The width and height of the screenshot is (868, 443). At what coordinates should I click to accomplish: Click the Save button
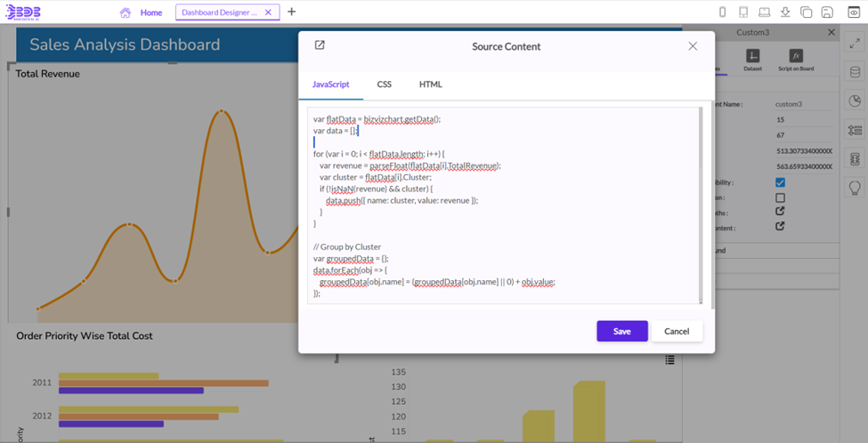[621, 331]
